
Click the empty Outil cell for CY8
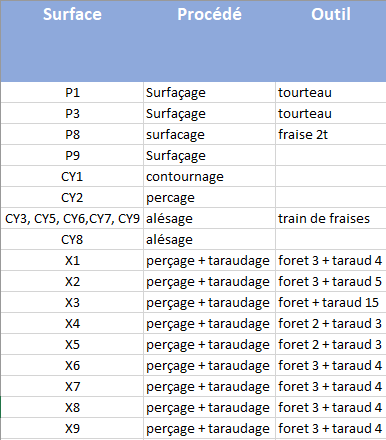(331, 239)
